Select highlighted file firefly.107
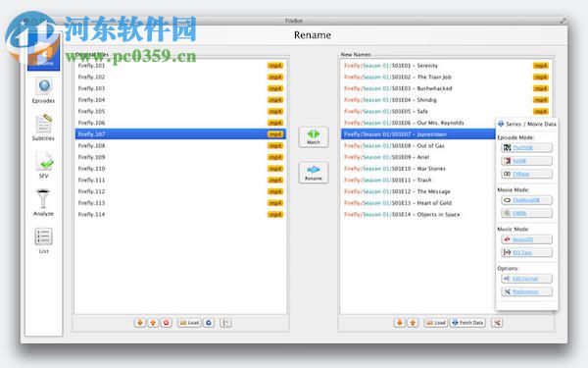Screen dimensions: 588x368 180,134
